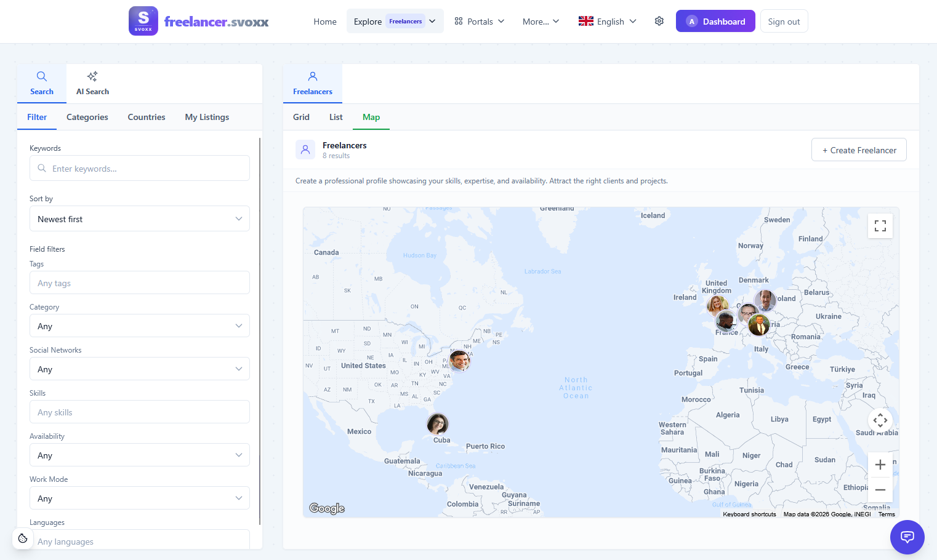Select the Filter tab
Screen dimensions: 937x560
pyautogui.click(x=37, y=117)
